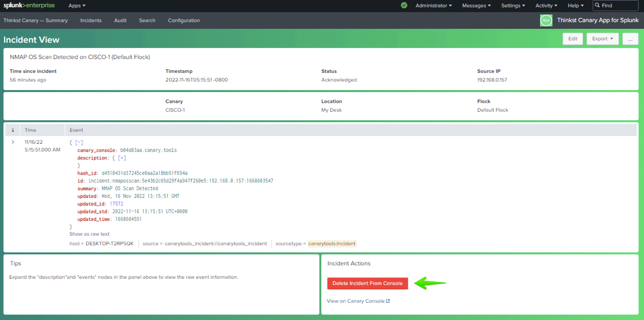
Task: Open the Messages dropdown menu
Action: coord(476,6)
